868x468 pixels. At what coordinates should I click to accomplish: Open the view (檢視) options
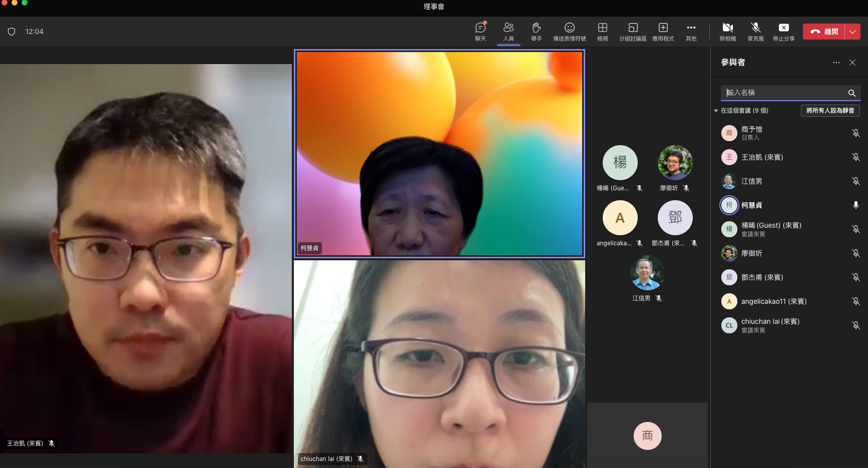[603, 32]
